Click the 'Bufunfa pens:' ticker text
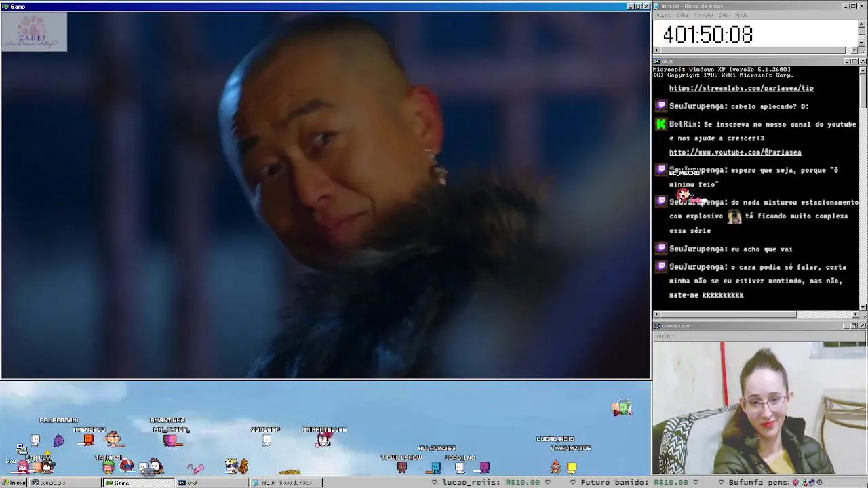Screen dimensions: 868x488 (759, 483)
